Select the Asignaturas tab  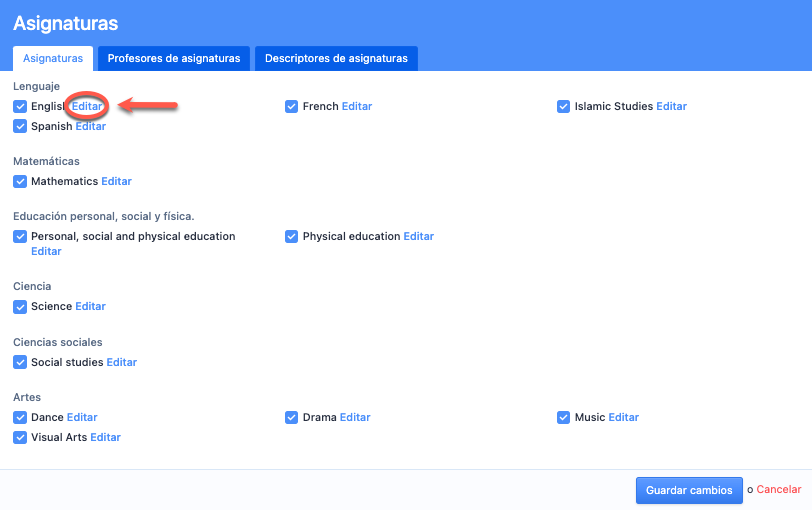pyautogui.click(x=53, y=59)
